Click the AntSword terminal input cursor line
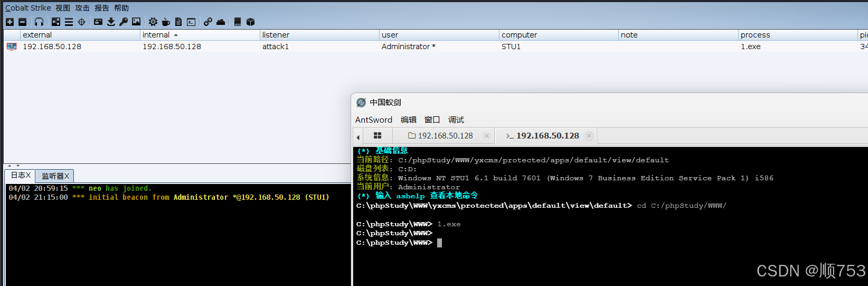Viewport: 868px width, 286px height. coord(399,243)
